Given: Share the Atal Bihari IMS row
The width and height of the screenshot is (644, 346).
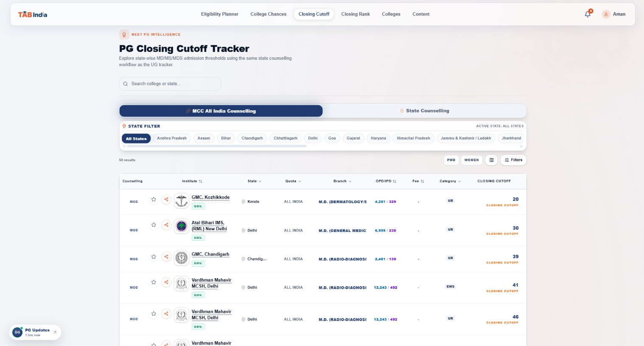Looking at the screenshot, I should pyautogui.click(x=166, y=225).
